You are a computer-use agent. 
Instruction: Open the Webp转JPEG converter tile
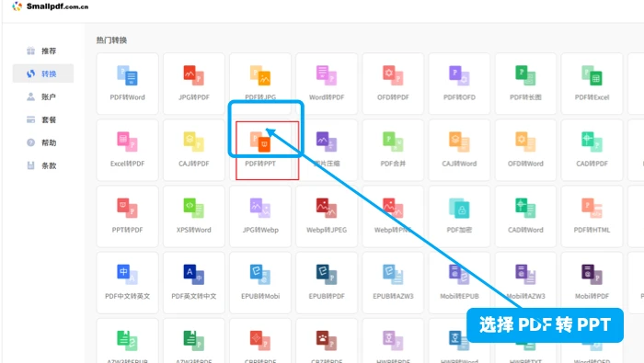327,217
